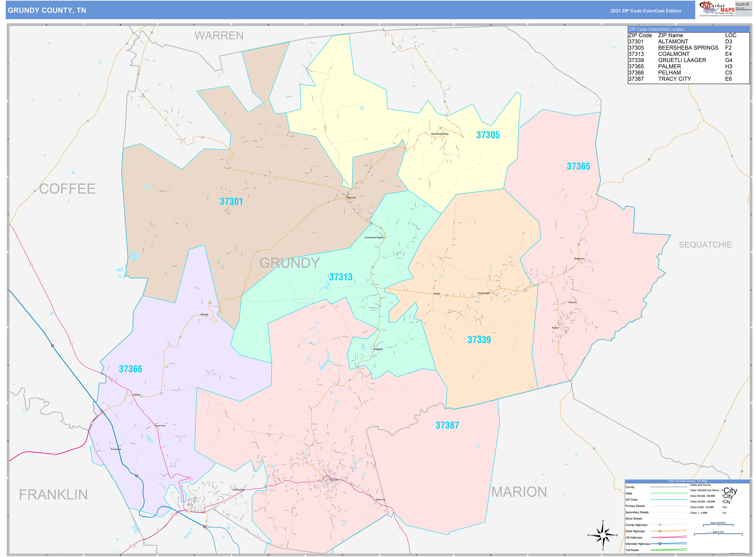Viewport: 756px width, 557px height.
Task: Click the GRUNDY COUNTY, TN title
Action: (47, 10)
